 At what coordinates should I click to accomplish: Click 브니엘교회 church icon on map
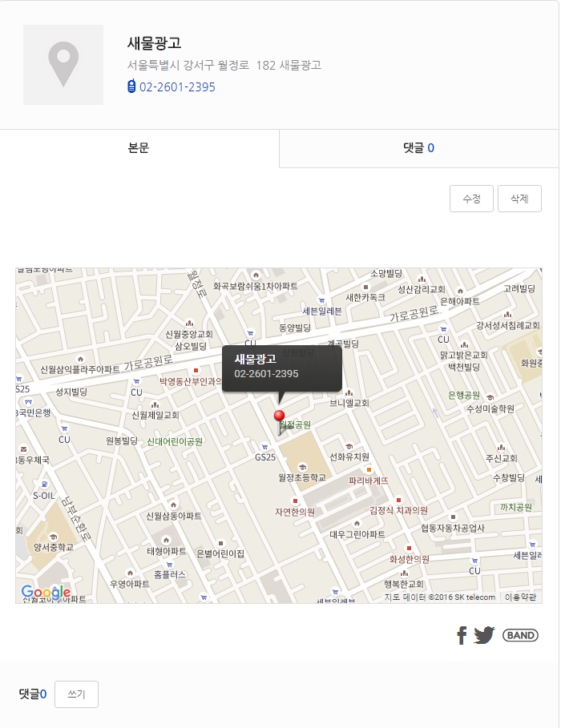click(349, 392)
